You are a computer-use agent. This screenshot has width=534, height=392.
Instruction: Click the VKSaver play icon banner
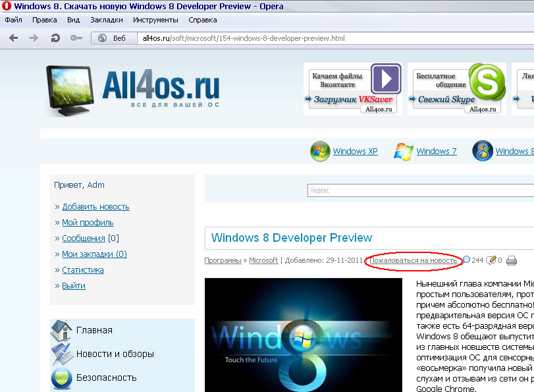coord(386,78)
